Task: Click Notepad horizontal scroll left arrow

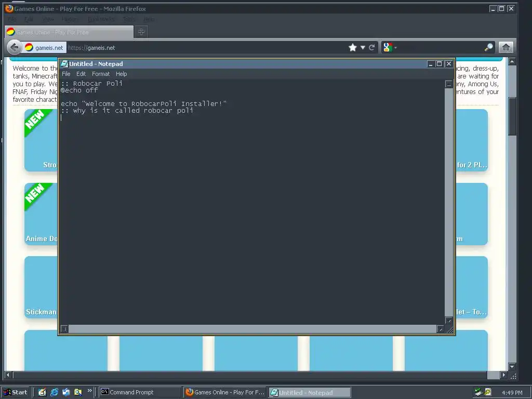Action: (x=64, y=328)
